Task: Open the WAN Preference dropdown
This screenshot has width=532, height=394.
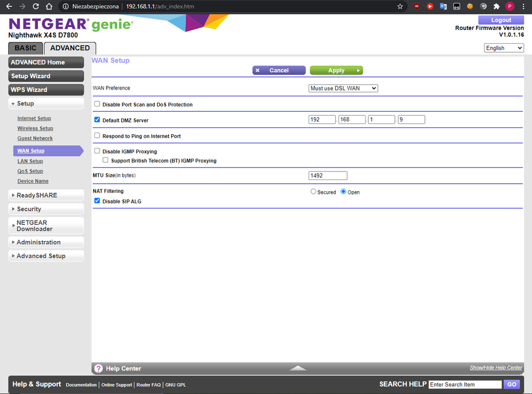Action: 343,88
